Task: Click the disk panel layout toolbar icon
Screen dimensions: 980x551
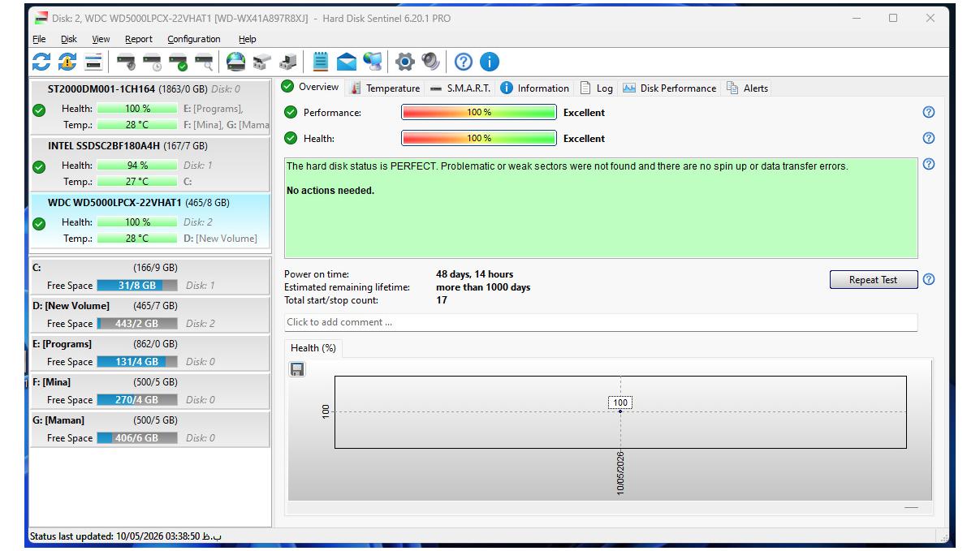Action: [93, 62]
